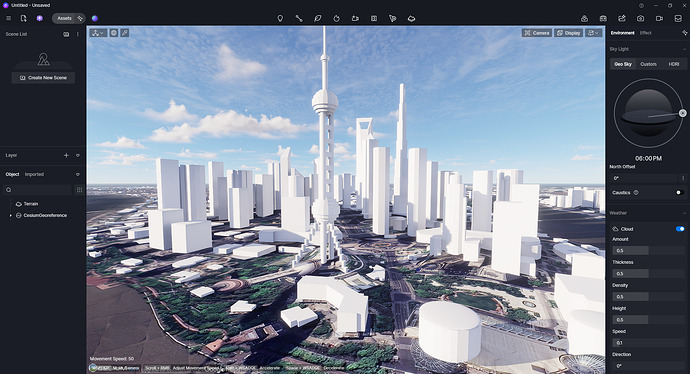Screen dimensions: 690x374
Task: Open the Assets library button
Action: coord(64,18)
